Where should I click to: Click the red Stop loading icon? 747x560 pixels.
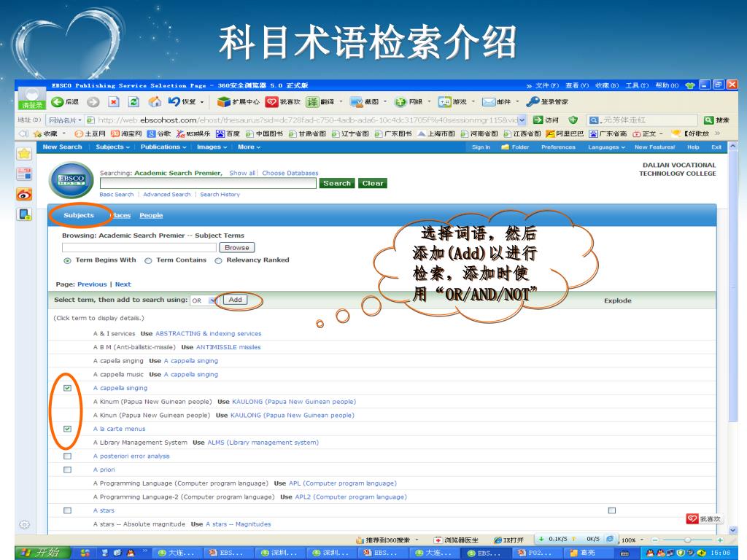(113, 102)
